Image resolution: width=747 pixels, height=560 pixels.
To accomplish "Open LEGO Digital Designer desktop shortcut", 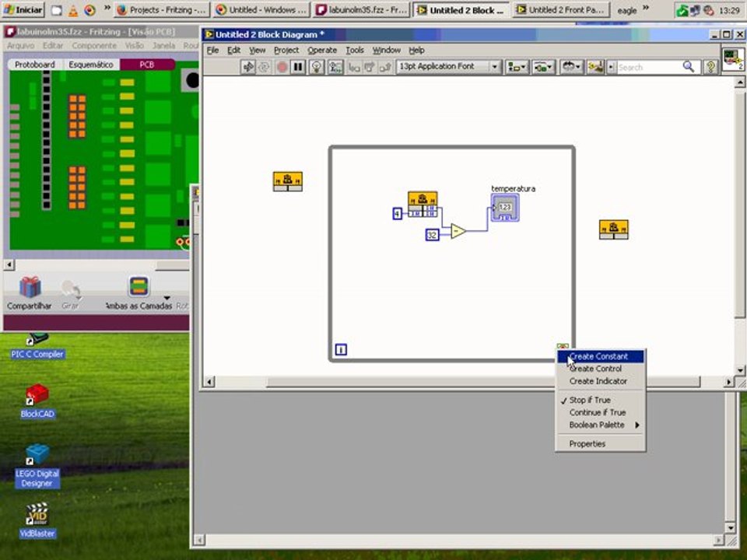I will [x=37, y=466].
